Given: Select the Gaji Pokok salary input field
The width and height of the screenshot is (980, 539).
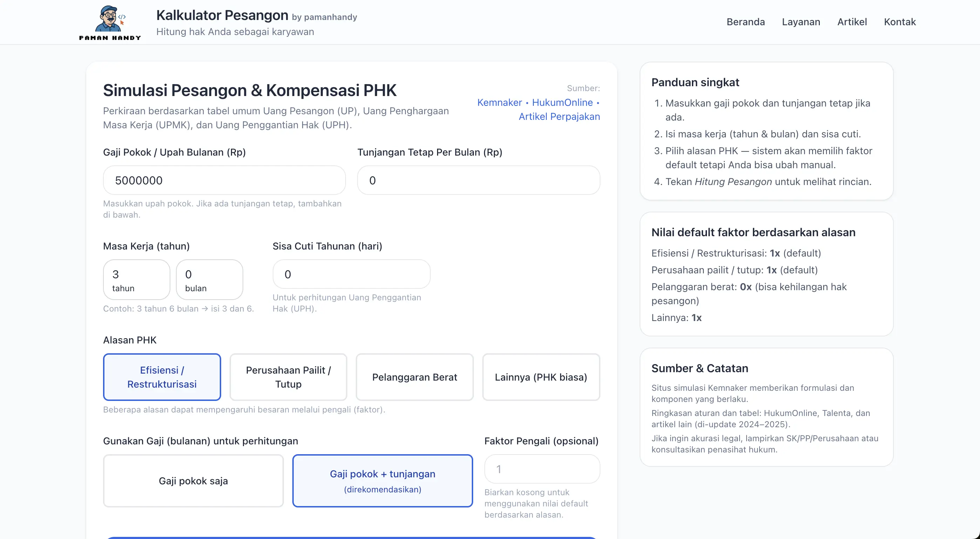Looking at the screenshot, I should [224, 180].
